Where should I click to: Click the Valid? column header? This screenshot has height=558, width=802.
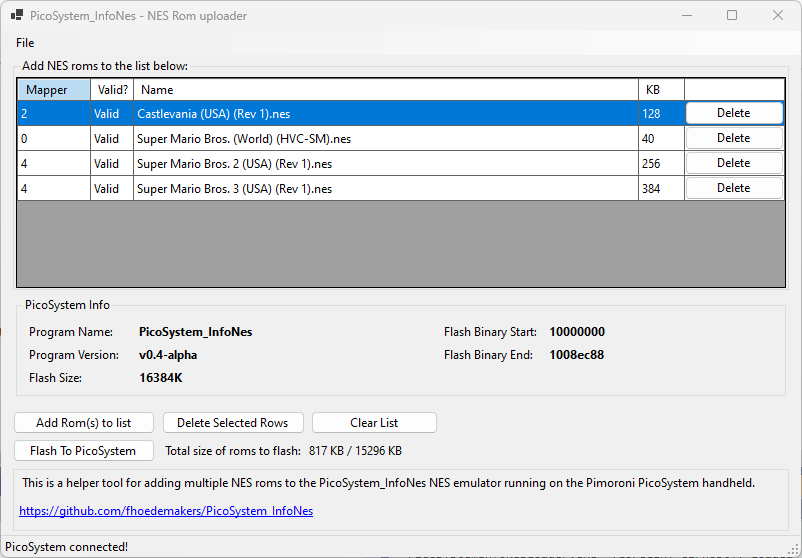point(112,90)
